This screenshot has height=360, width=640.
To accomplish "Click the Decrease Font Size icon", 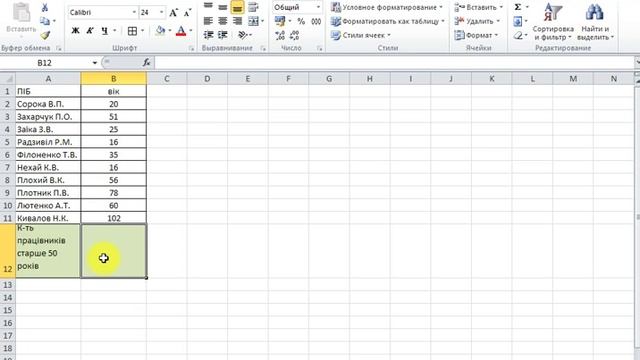I will 187,13.
